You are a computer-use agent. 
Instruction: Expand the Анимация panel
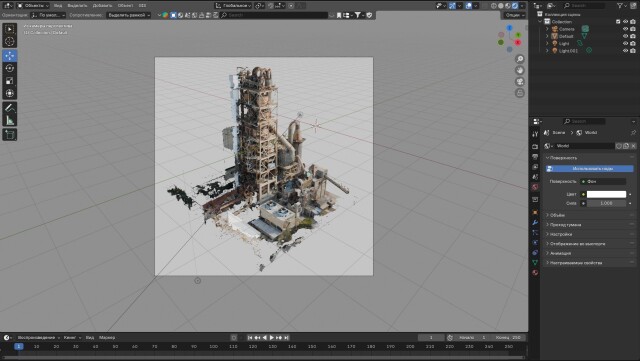click(590, 253)
